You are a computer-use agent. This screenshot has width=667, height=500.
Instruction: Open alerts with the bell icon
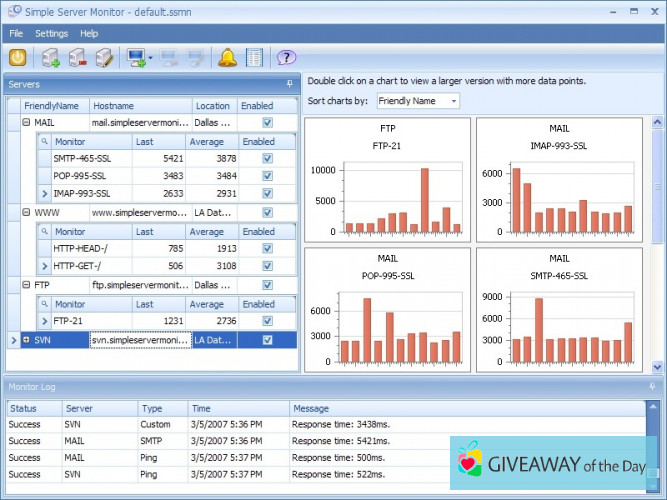(x=227, y=58)
